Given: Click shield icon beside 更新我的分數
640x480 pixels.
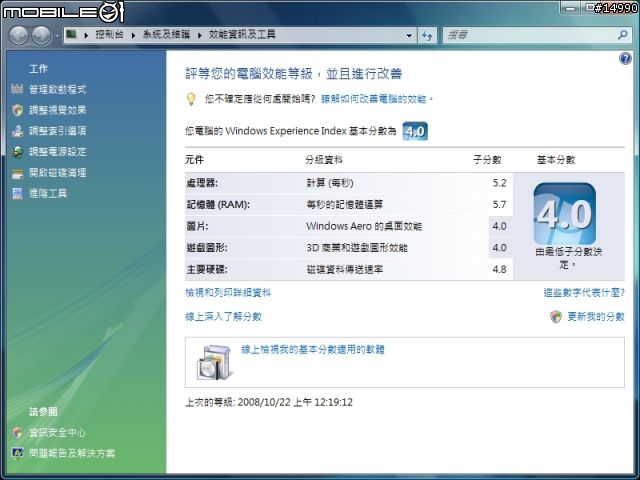Looking at the screenshot, I should [556, 317].
